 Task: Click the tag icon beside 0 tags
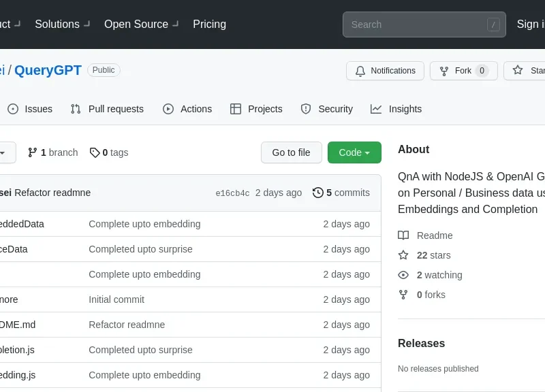[x=95, y=152]
